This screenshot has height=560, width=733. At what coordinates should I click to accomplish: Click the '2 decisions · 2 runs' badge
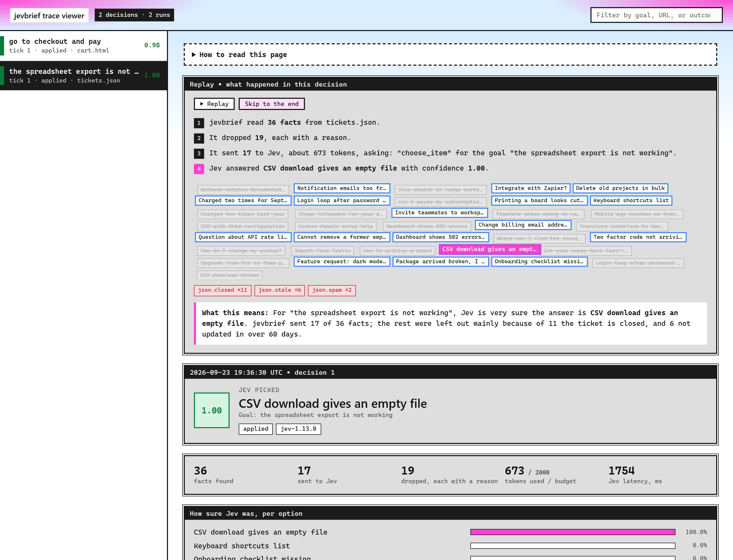tap(134, 15)
